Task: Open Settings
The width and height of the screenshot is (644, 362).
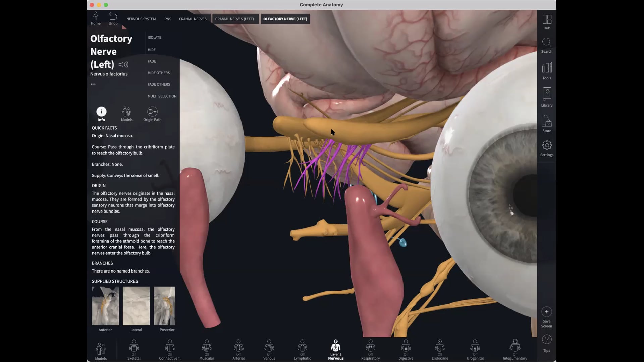Action: pyautogui.click(x=546, y=147)
